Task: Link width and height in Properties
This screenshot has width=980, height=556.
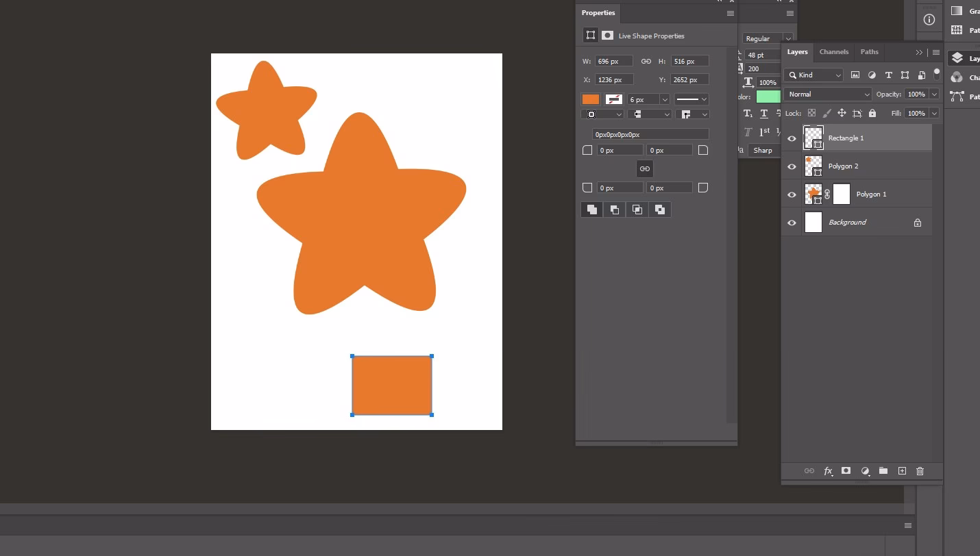Action: [x=646, y=62]
